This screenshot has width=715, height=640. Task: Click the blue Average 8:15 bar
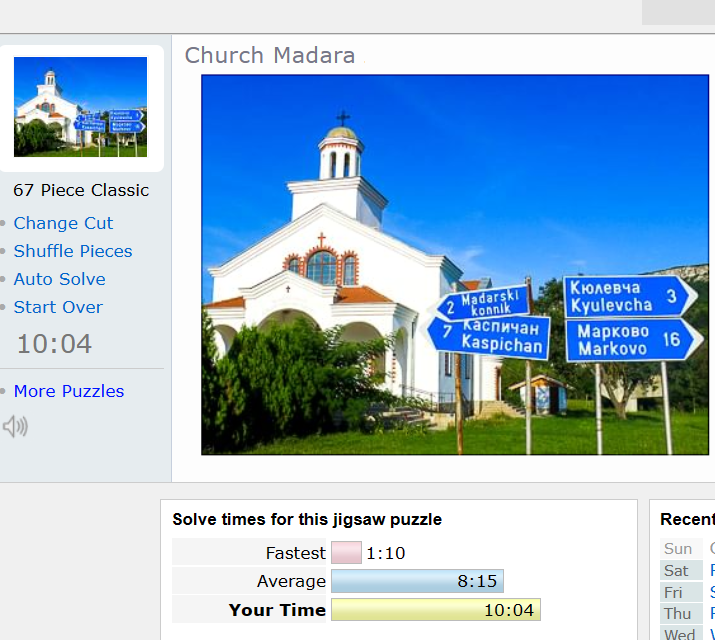(417, 581)
